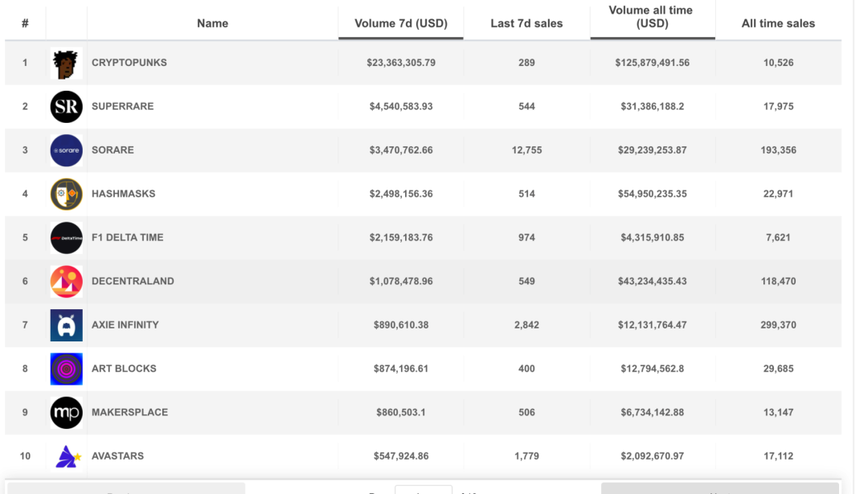Viewport: 868px width, 494px height.
Task: Sort by Last 7d sales column
Action: pyautogui.click(x=526, y=23)
